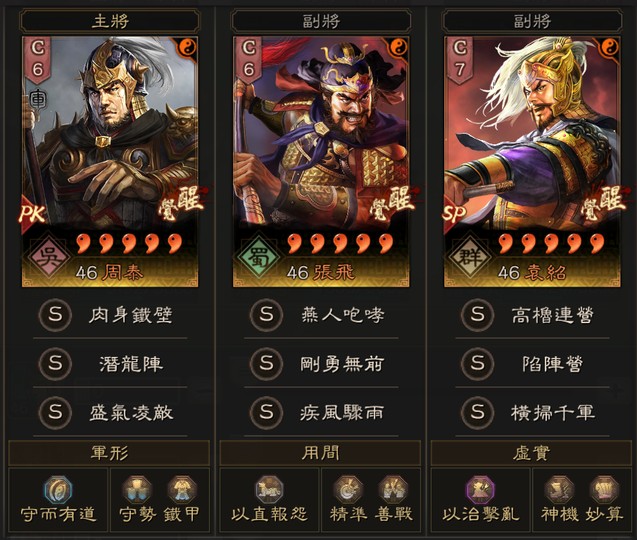Click the 蜀 faction badge on 張飛

[x=259, y=257]
